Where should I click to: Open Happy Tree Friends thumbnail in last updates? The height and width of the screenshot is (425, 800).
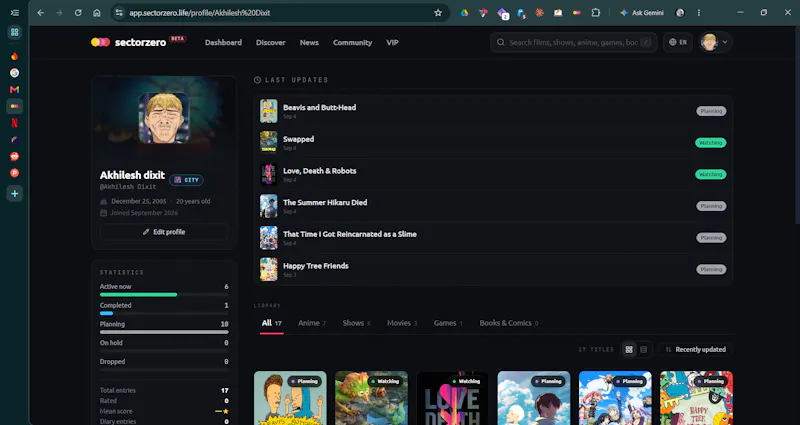click(x=269, y=269)
